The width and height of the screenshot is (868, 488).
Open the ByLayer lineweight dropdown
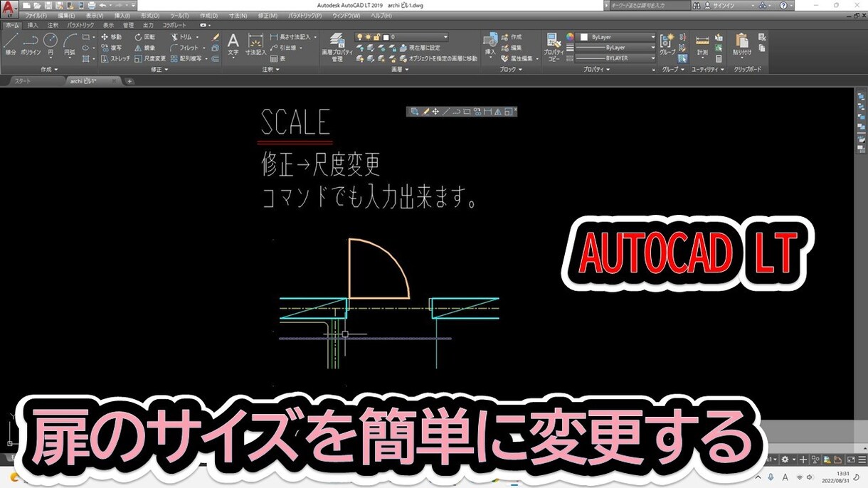pyautogui.click(x=616, y=48)
